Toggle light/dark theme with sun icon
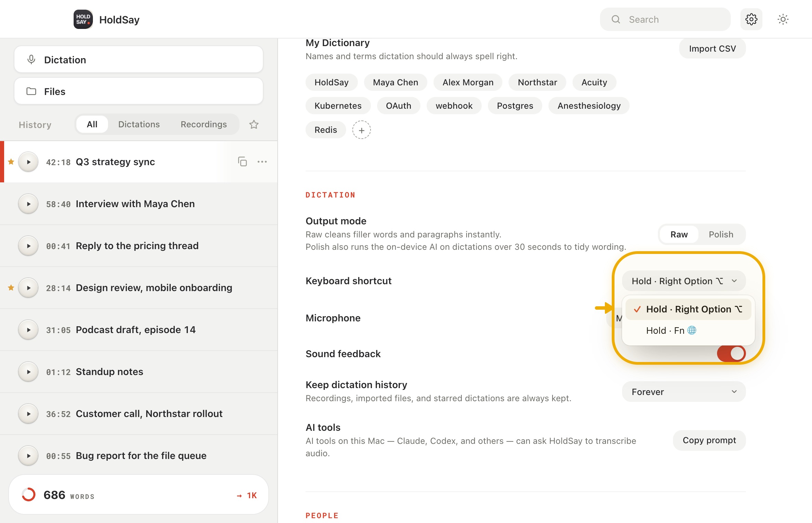This screenshot has width=812, height=523. [783, 19]
